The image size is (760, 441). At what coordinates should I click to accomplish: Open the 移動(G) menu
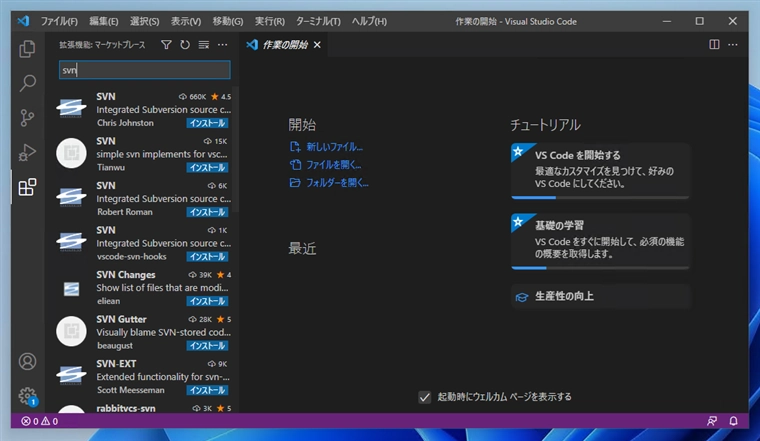228,21
